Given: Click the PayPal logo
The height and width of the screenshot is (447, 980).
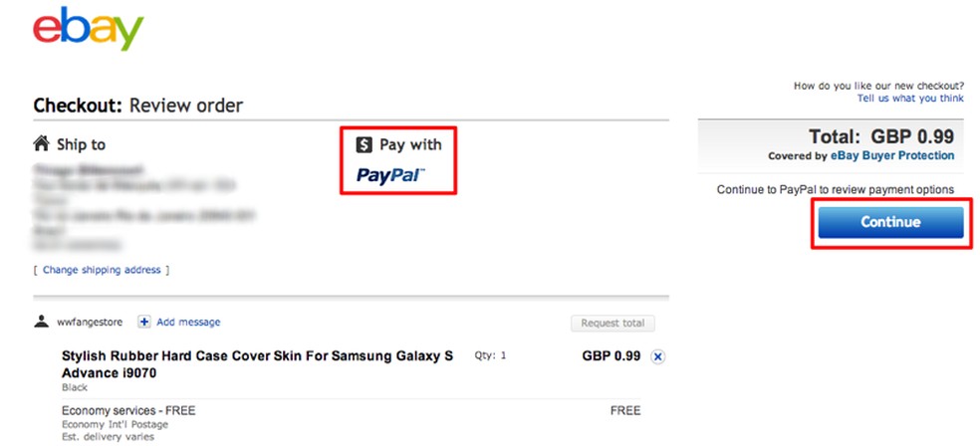Looking at the screenshot, I should coord(389,176).
